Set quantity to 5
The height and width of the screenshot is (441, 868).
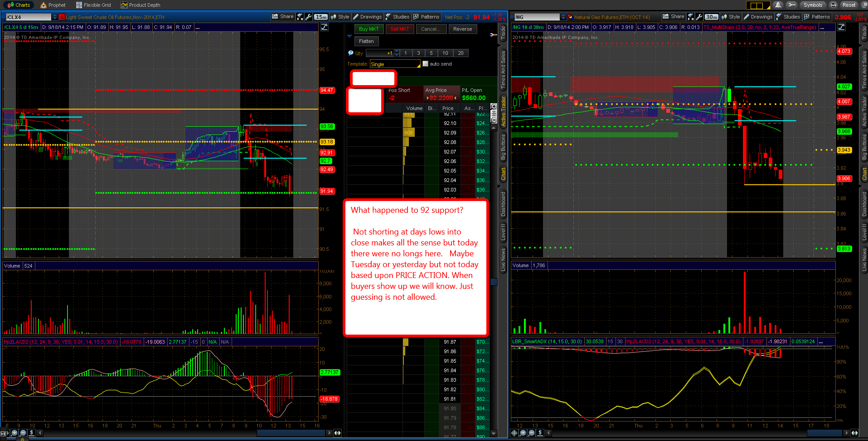coord(431,53)
